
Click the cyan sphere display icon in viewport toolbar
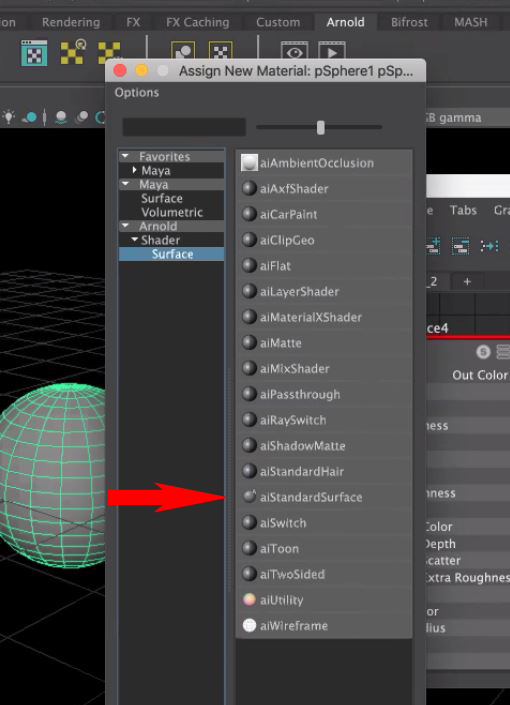[x=30, y=117]
